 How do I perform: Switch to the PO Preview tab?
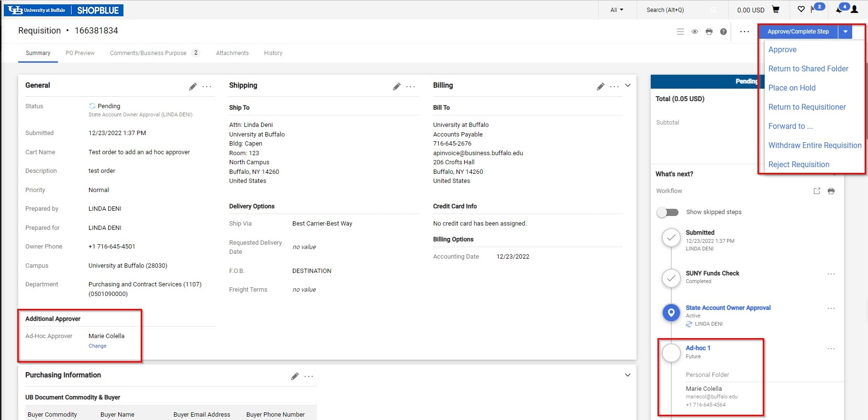coord(80,53)
